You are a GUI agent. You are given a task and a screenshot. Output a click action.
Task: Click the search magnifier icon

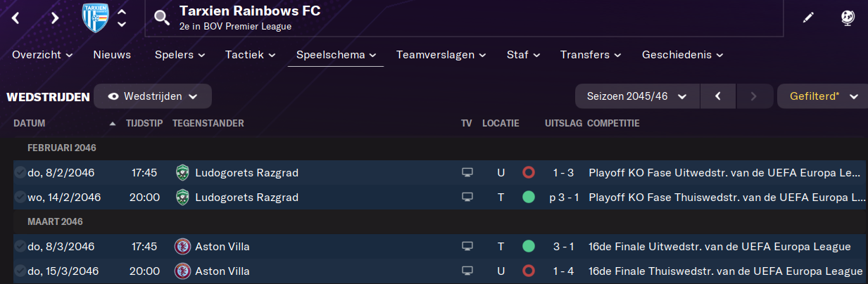pos(162,18)
